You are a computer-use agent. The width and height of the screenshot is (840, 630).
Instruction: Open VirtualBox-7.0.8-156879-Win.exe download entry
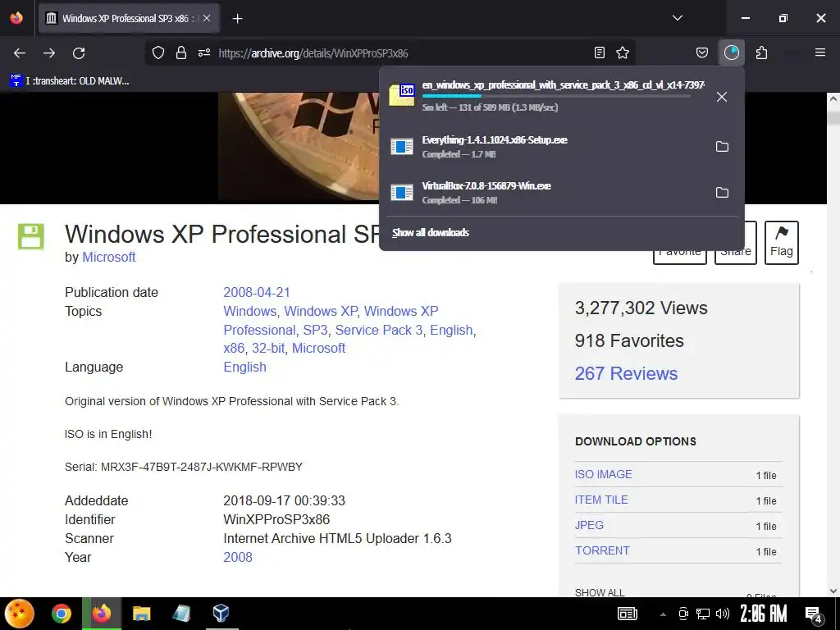486,192
